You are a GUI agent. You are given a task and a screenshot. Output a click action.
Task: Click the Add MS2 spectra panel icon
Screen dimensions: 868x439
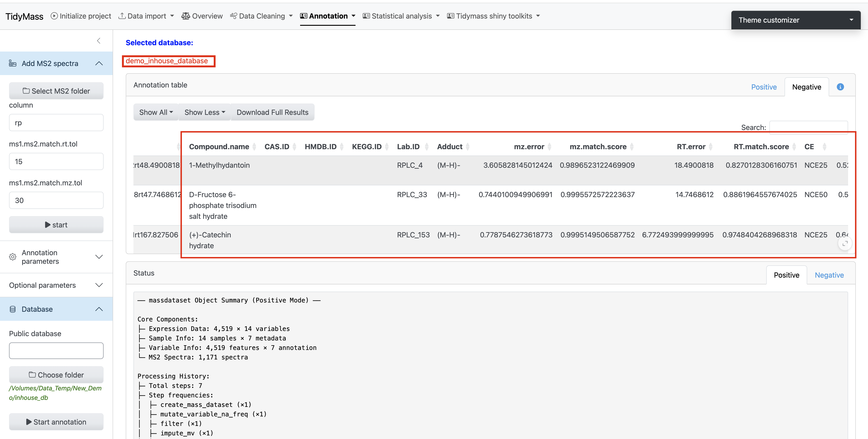pyautogui.click(x=13, y=63)
